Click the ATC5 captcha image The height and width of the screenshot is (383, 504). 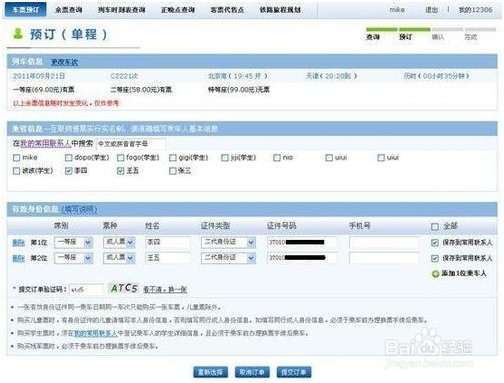(124, 288)
